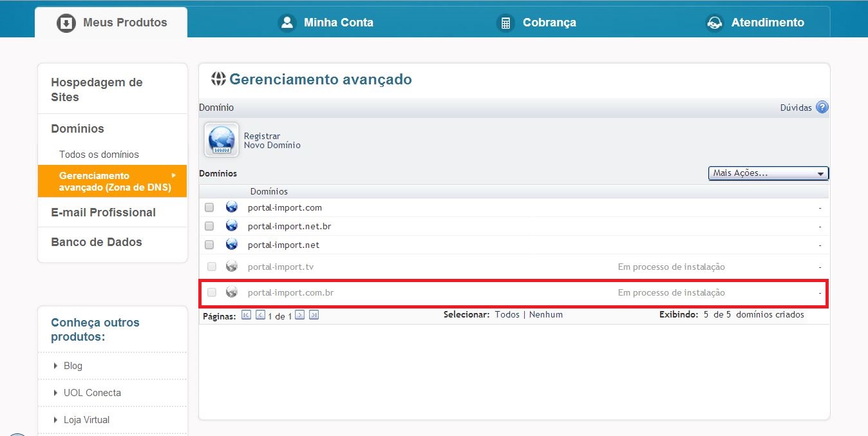This screenshot has height=436, width=868.
Task: Click globe icon beside portal-import.net.br
Action: click(x=232, y=226)
